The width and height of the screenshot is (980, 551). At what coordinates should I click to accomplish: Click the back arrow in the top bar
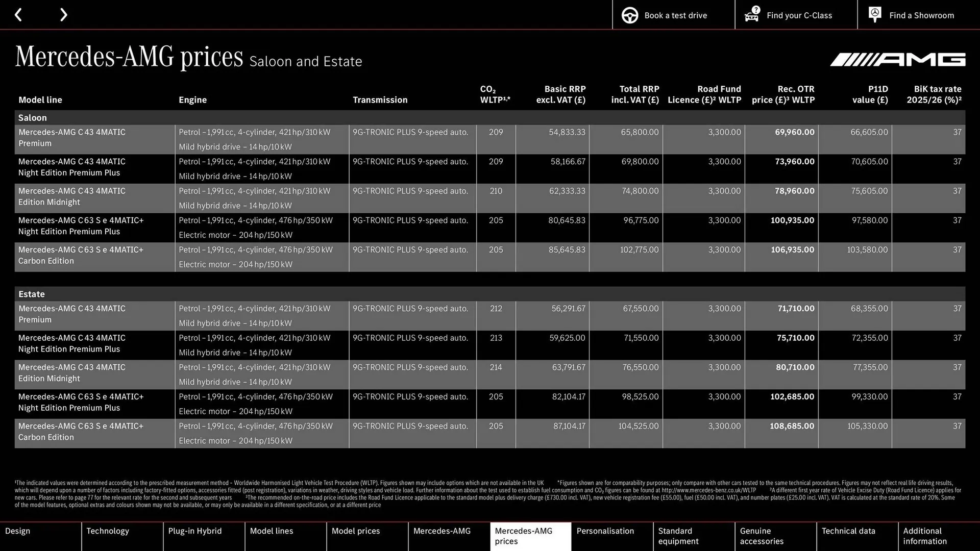point(19,15)
